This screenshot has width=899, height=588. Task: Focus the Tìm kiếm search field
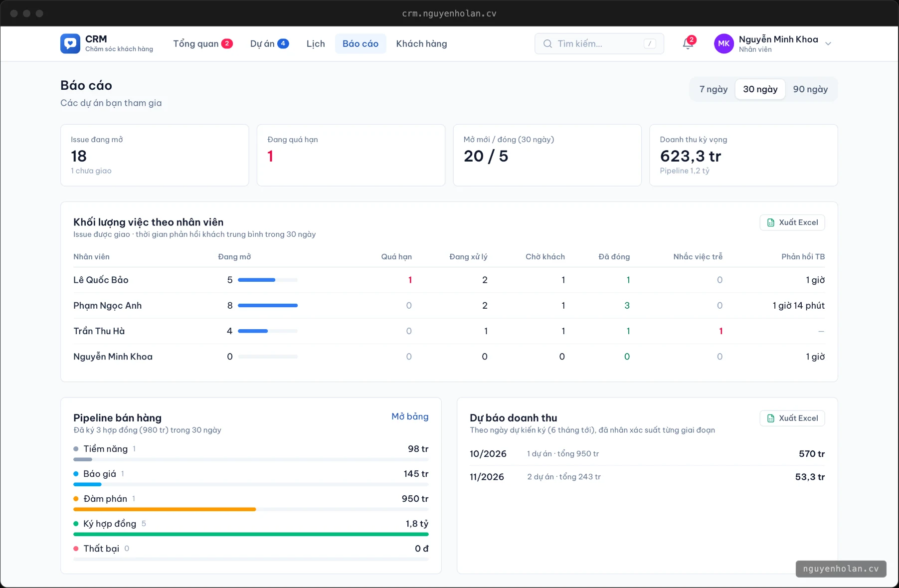(599, 44)
